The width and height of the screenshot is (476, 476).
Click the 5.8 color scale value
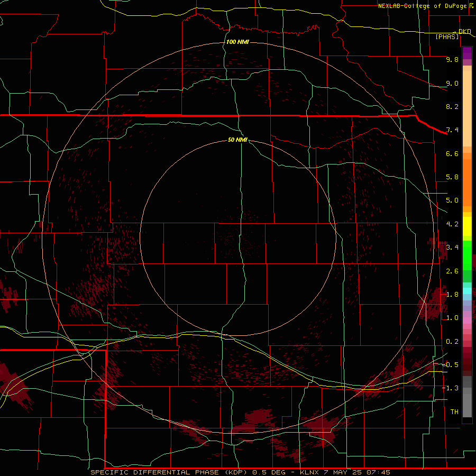point(452,177)
